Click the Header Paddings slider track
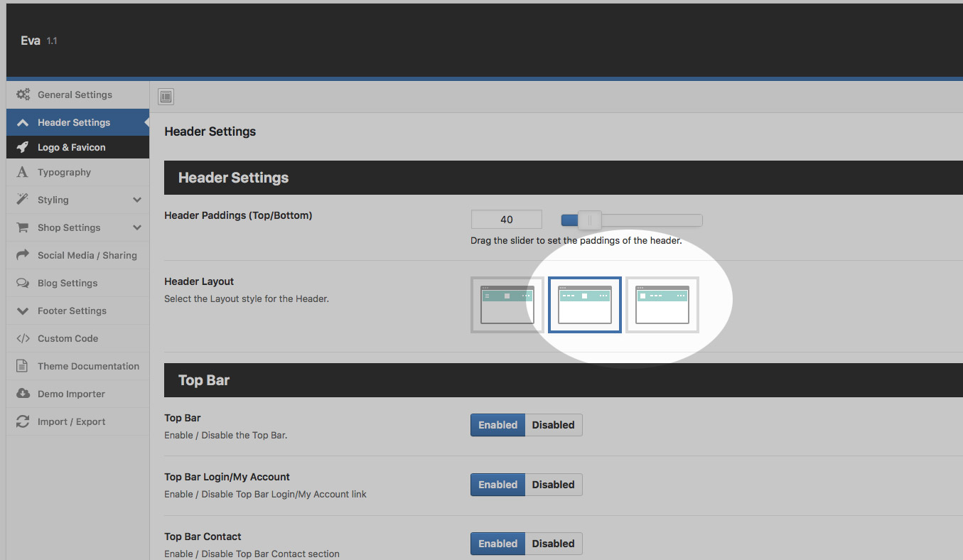 632,220
